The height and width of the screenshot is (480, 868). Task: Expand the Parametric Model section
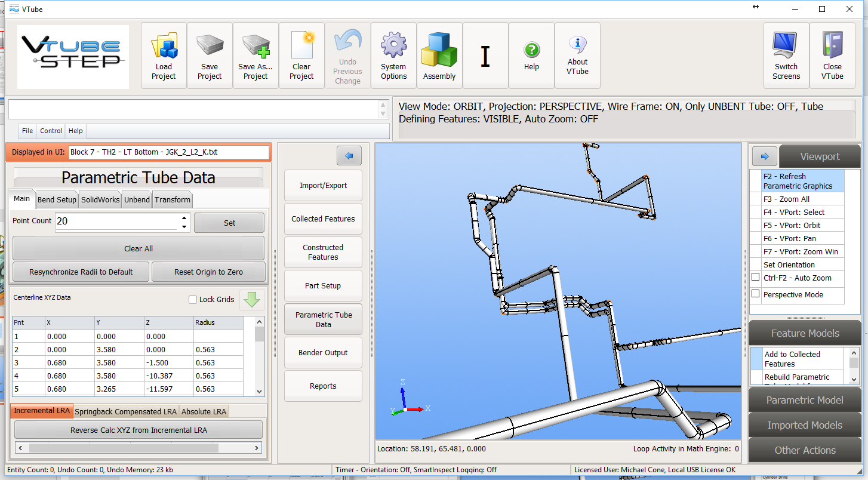tap(804, 400)
